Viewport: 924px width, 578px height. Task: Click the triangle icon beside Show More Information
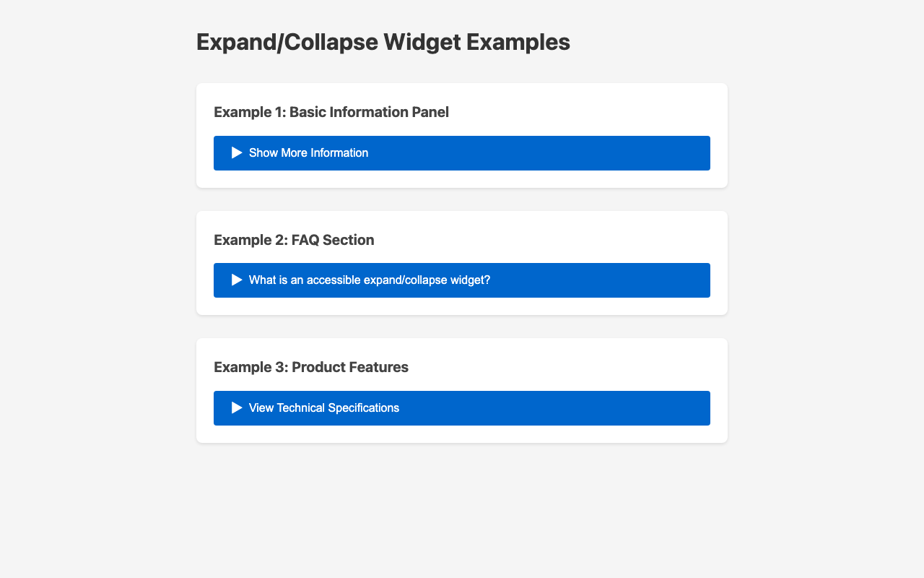coord(237,153)
